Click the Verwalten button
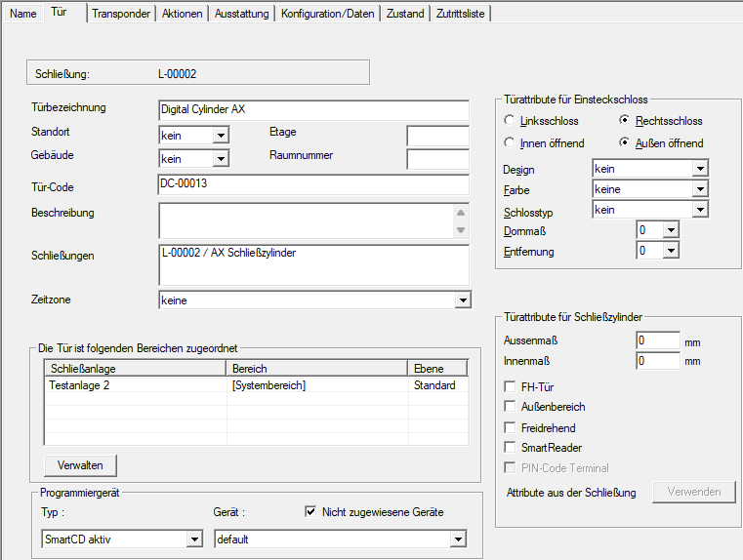 click(x=80, y=464)
